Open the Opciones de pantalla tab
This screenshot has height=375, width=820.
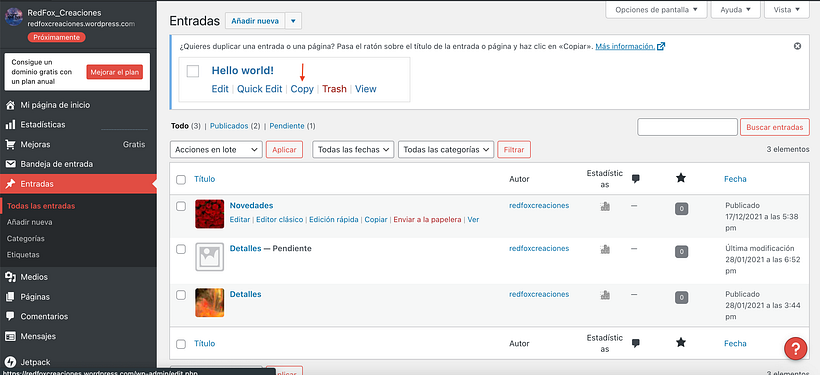[656, 9]
